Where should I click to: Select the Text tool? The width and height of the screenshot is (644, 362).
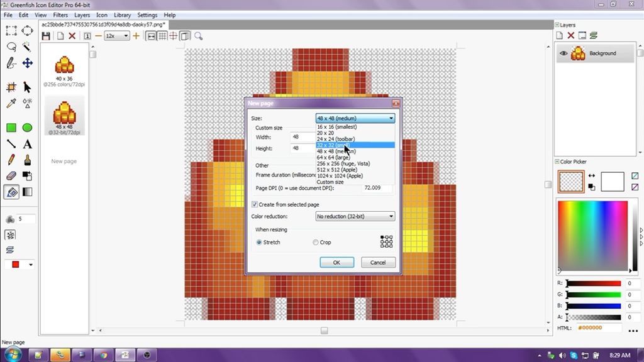[x=27, y=145]
